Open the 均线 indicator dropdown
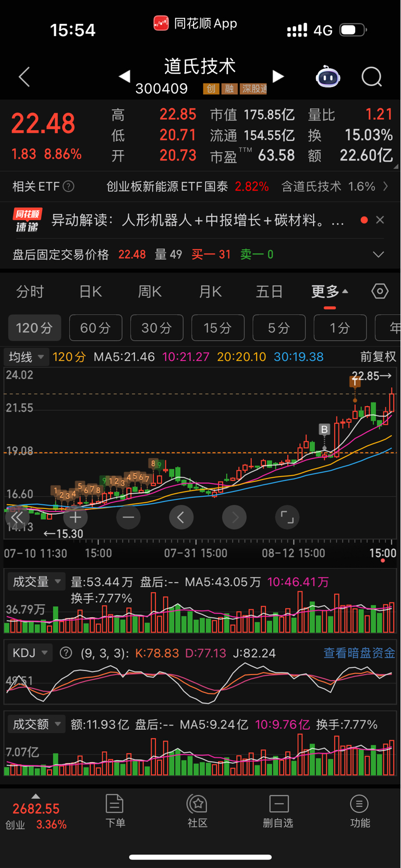This screenshot has height=868, width=401. pos(26,357)
